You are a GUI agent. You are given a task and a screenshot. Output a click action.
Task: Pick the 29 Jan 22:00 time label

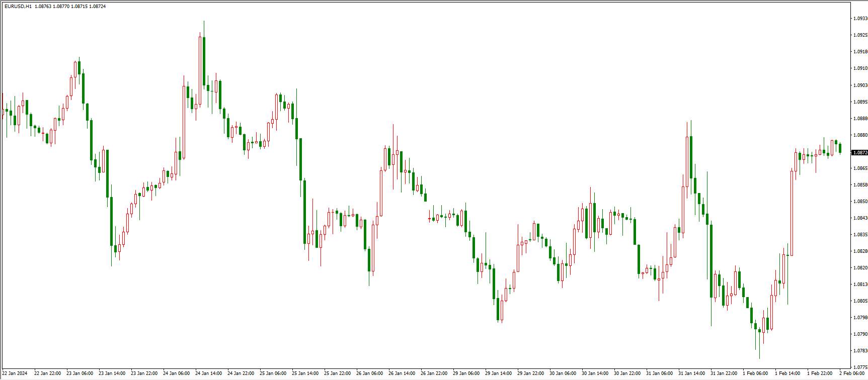[531, 373]
